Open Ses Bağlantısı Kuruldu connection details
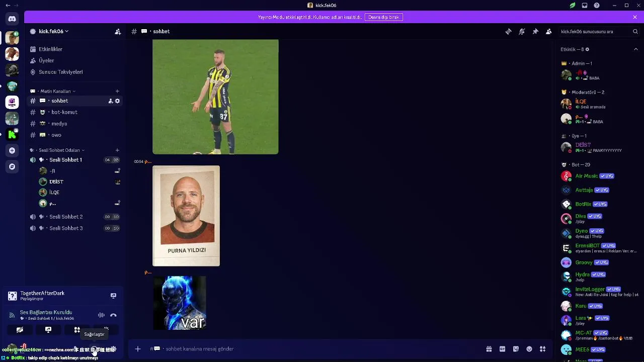644x362 pixels. [46, 312]
